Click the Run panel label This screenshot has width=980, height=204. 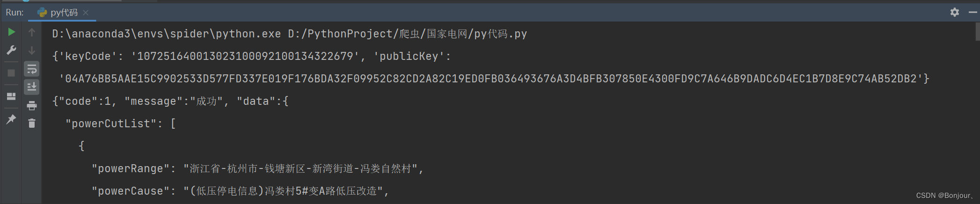point(15,13)
